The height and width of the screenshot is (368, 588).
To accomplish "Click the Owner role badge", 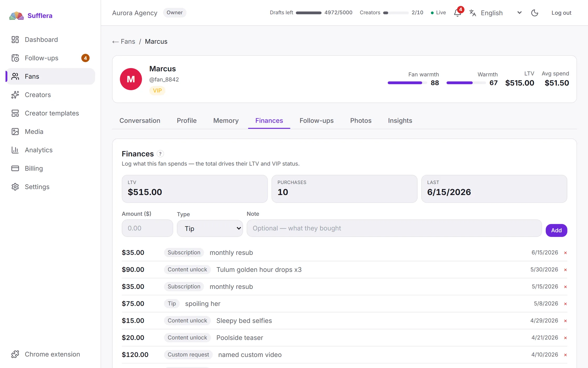I will pyautogui.click(x=175, y=13).
